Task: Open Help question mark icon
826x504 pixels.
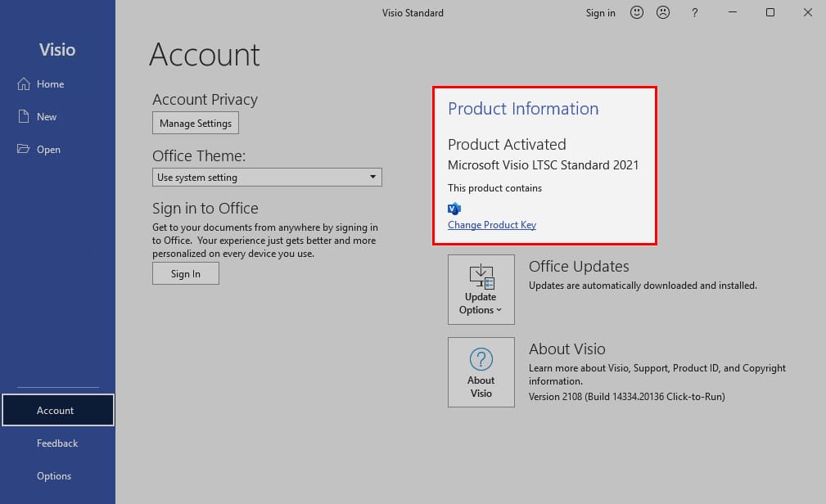Action: coord(695,12)
